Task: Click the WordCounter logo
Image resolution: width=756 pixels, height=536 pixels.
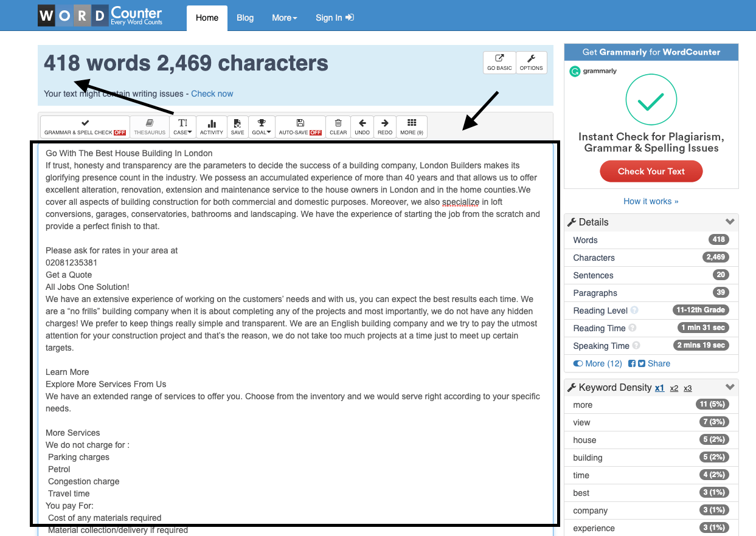Action: [100, 15]
